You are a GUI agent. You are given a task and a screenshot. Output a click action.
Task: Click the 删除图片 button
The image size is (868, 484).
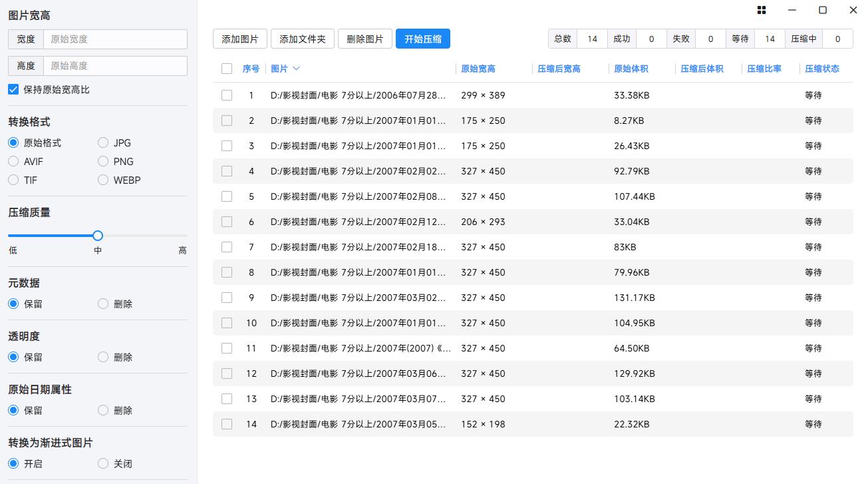365,39
